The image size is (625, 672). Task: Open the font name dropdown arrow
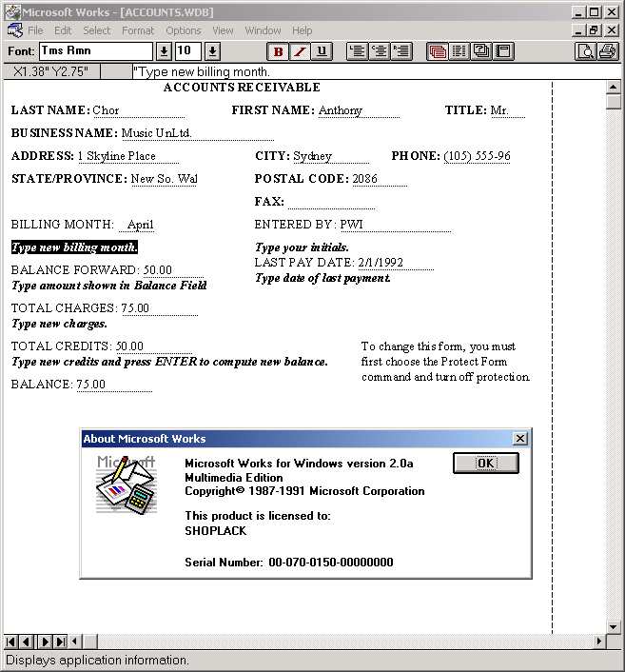pyautogui.click(x=164, y=51)
